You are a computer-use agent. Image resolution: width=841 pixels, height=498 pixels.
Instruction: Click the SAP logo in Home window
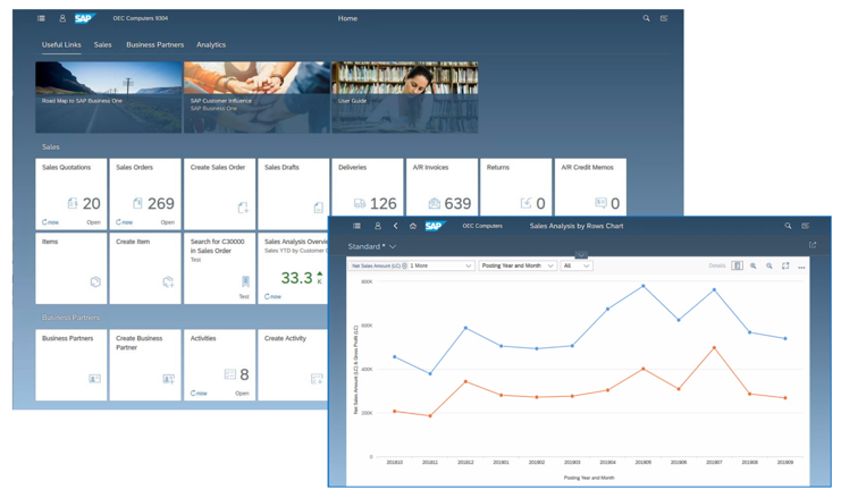[84, 18]
